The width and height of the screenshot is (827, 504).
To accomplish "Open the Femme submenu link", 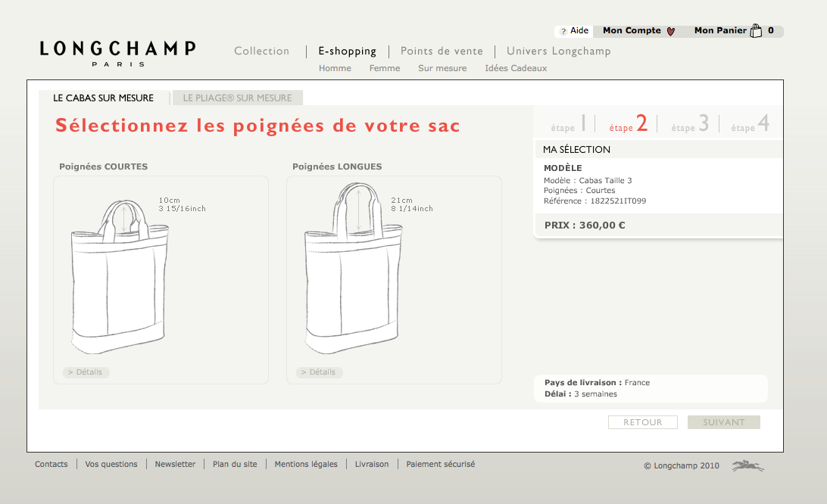I will pos(385,68).
